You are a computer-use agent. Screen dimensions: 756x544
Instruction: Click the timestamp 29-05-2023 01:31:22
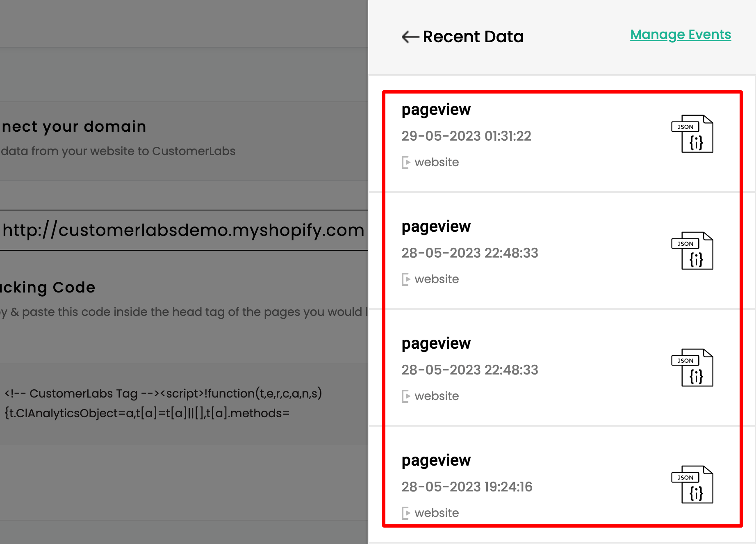pos(466,136)
